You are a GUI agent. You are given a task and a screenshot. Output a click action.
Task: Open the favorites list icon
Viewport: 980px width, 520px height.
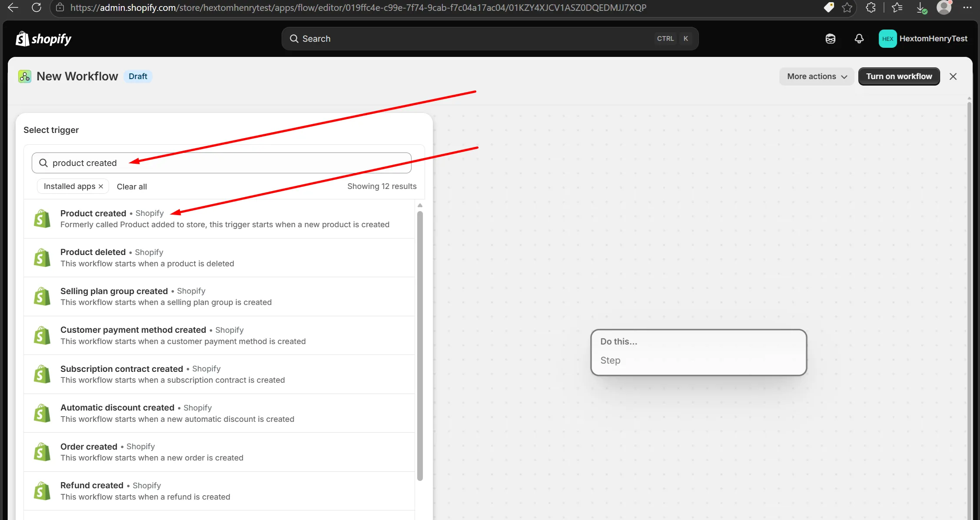[x=897, y=7]
